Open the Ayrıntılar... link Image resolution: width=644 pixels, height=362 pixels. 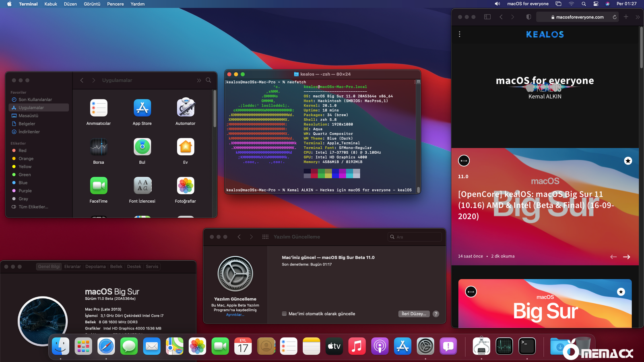(x=235, y=315)
